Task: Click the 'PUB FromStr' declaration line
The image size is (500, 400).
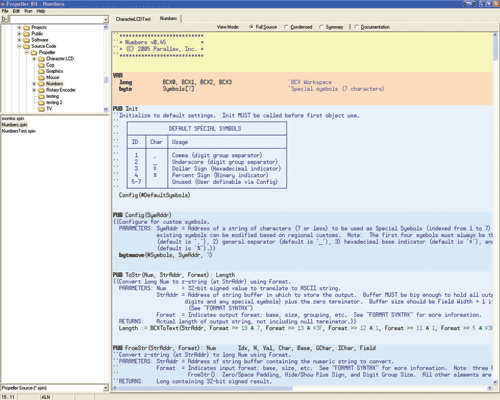Action: coord(244,348)
